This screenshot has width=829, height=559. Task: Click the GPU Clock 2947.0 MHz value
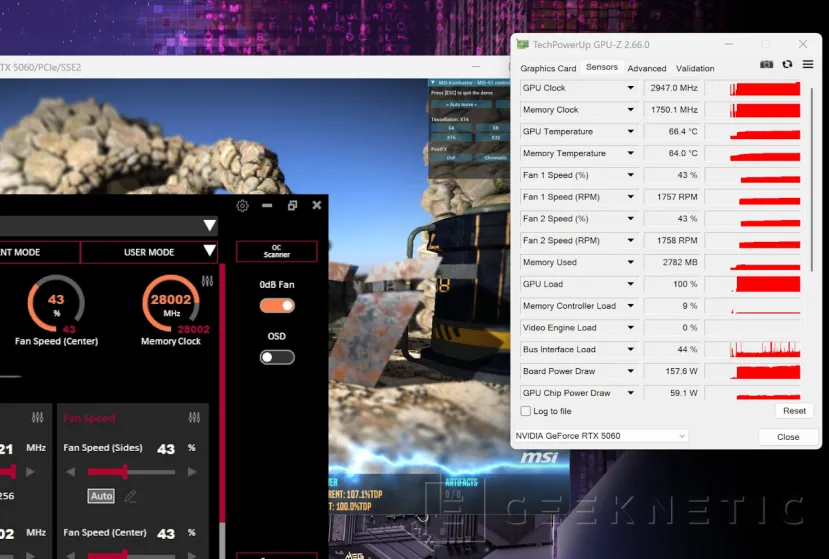673,88
